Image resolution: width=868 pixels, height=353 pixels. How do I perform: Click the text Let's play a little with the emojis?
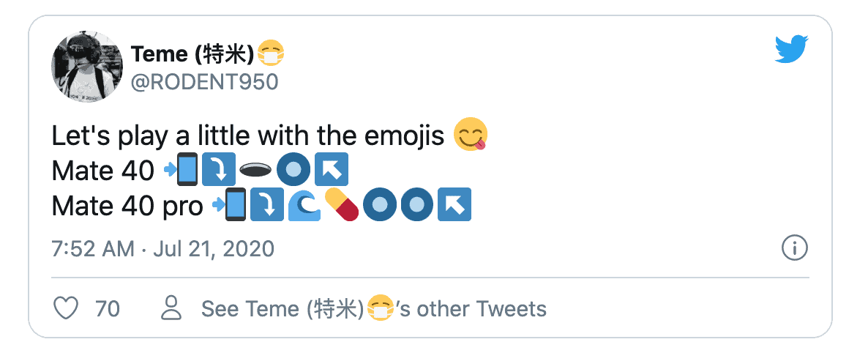click(249, 135)
